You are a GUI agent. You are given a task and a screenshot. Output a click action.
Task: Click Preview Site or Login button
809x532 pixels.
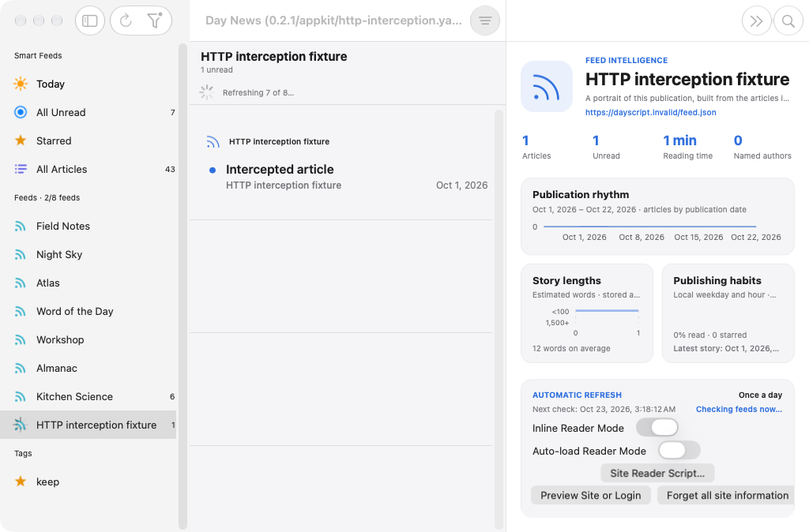pyautogui.click(x=591, y=496)
